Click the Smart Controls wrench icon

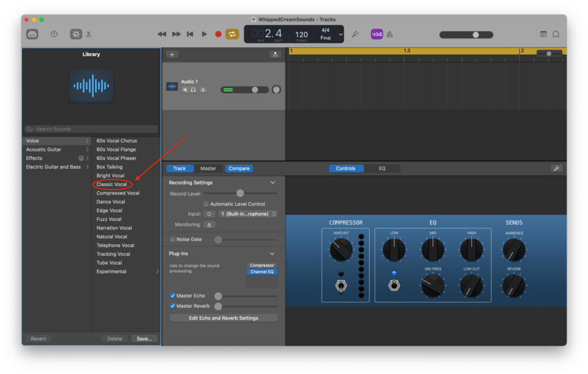tap(557, 169)
